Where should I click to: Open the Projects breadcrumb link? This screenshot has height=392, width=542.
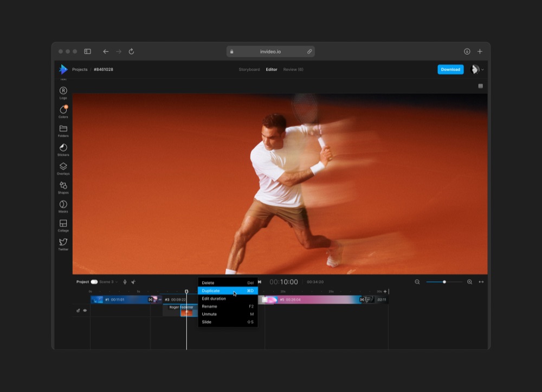(x=80, y=69)
